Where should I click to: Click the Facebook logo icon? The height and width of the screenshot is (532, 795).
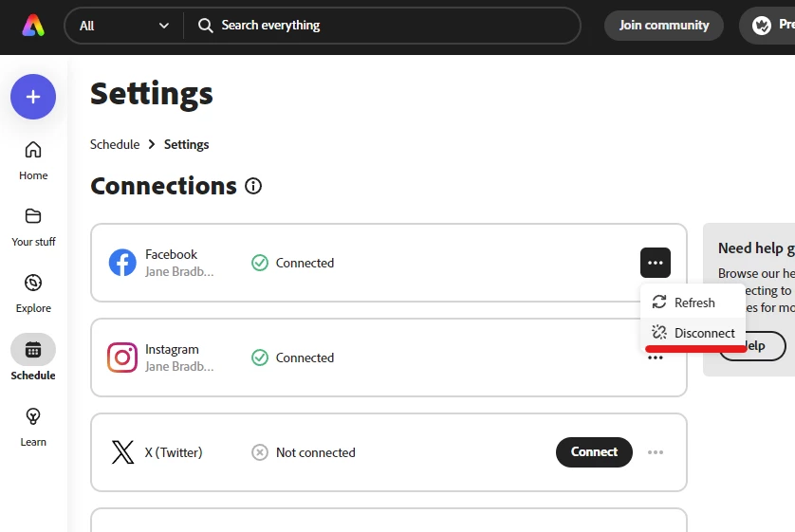[122, 263]
